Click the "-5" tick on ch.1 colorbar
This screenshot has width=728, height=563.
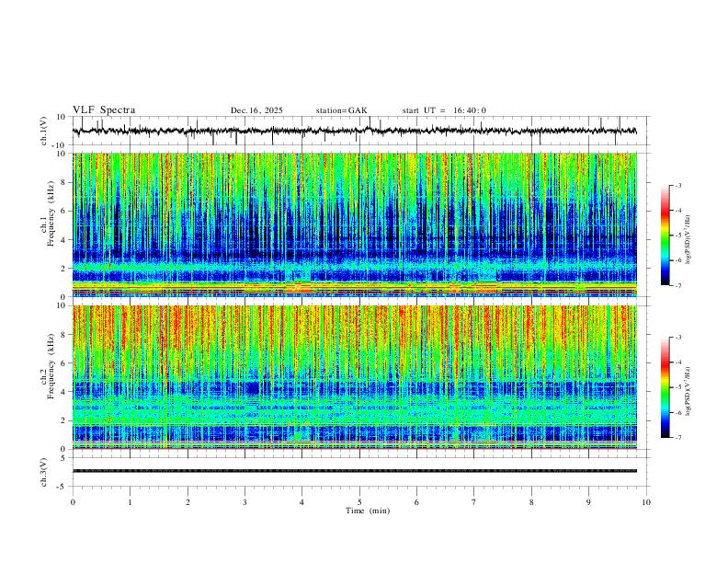point(678,236)
